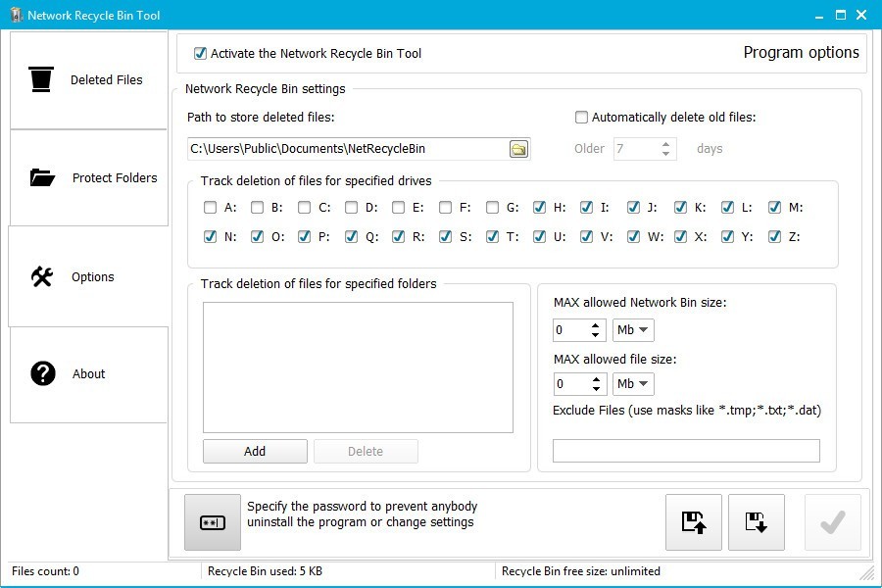Open Options via the wrench icon
Screen dimensions: 882x588
(41, 275)
